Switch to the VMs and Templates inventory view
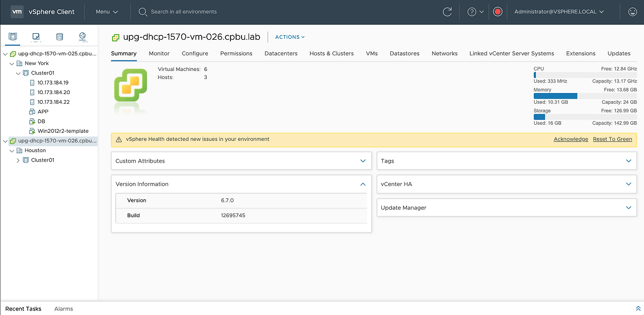 point(36,37)
